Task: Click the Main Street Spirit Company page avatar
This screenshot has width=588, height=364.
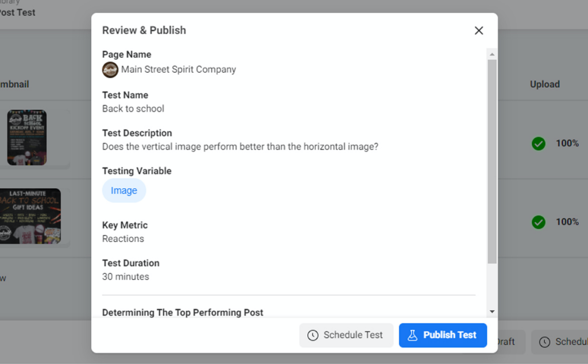Action: 110,69
